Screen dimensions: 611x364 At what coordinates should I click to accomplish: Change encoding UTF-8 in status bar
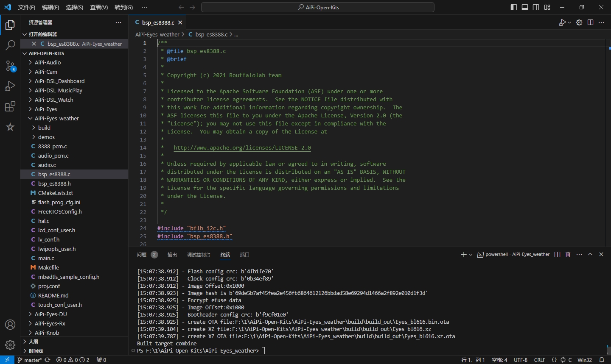(521, 360)
